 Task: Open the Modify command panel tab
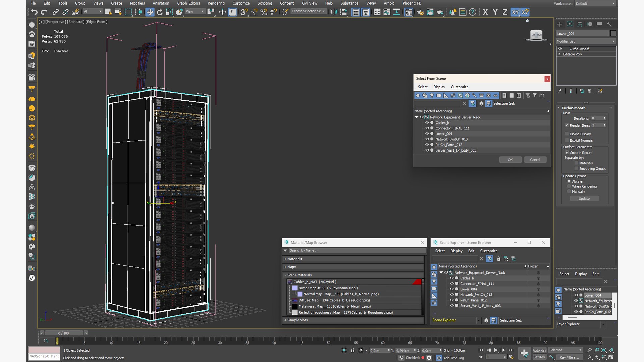[x=570, y=24]
